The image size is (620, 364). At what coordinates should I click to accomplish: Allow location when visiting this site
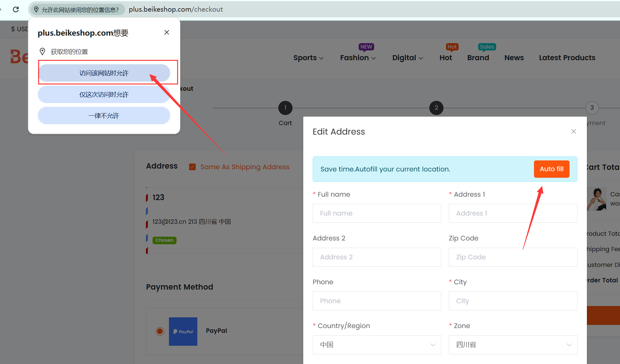coord(104,73)
